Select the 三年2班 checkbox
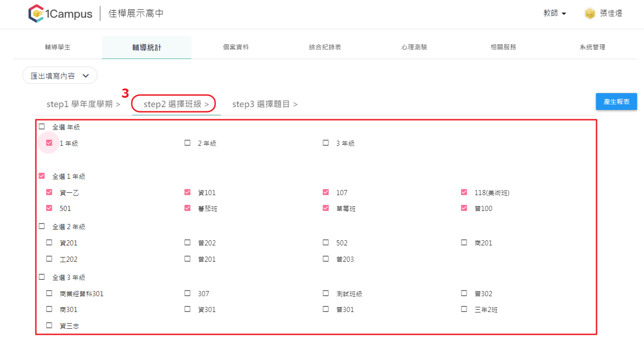The width and height of the screenshot is (644, 346). 464,309
